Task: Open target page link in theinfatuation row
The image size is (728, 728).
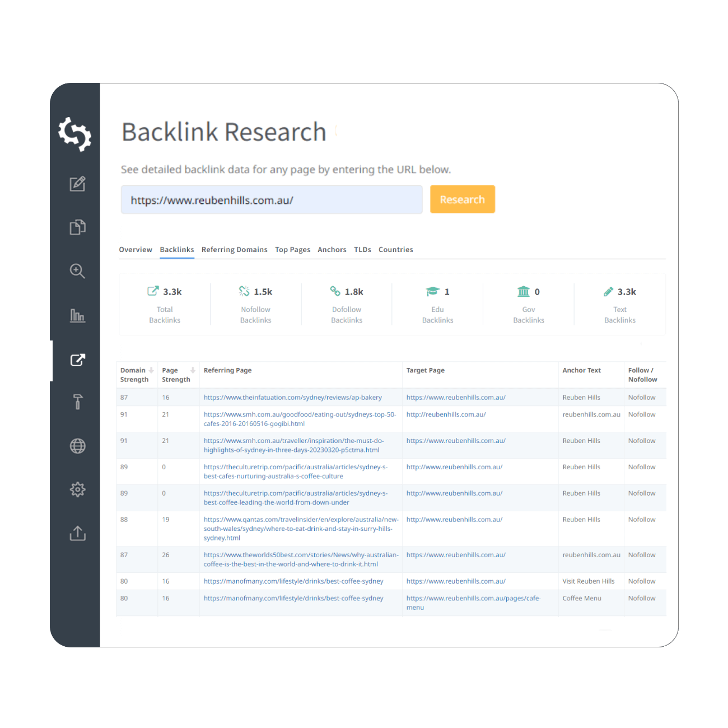Action: pos(456,398)
